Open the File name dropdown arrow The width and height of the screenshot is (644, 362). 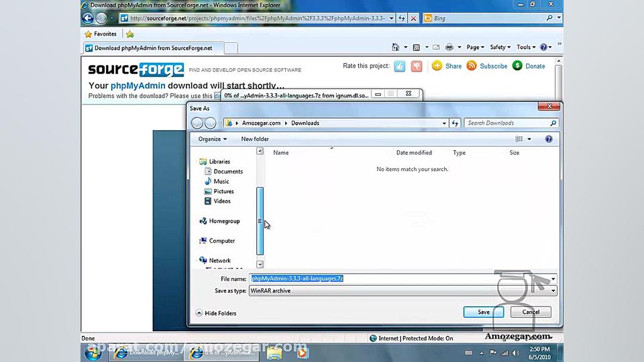coord(553,279)
